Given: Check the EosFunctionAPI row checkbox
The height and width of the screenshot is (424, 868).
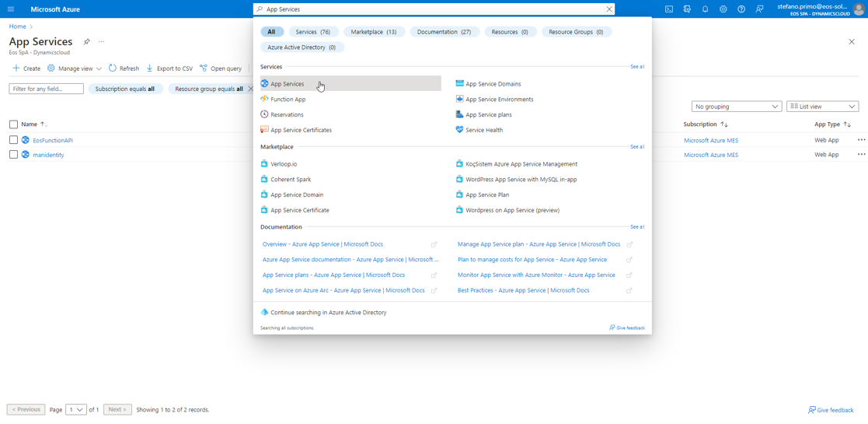Looking at the screenshot, I should click(13, 140).
